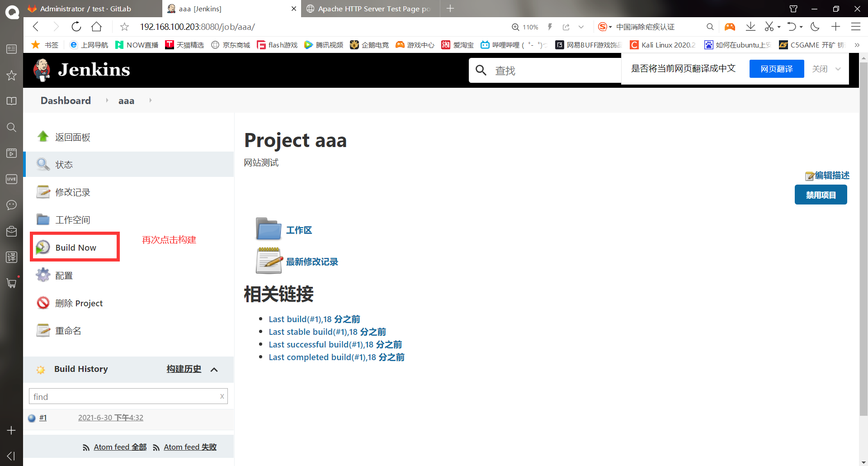
Task: Switch to the Administrator / test GitLab tab
Action: click(x=86, y=9)
